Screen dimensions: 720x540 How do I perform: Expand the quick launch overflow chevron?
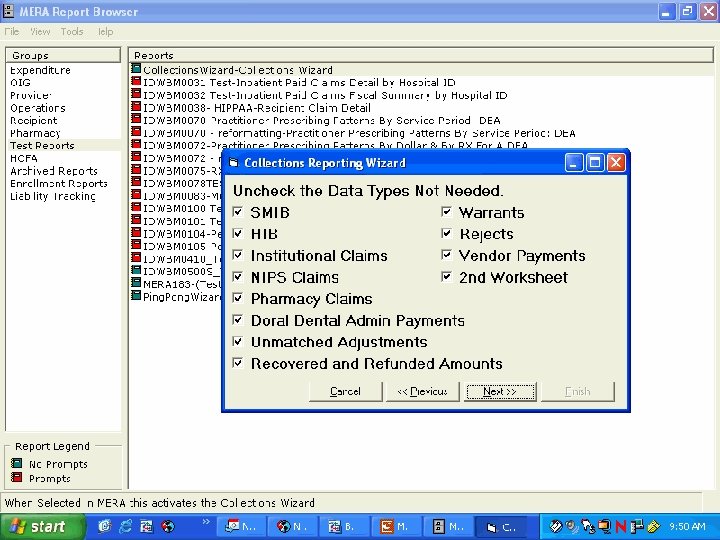tap(206, 522)
